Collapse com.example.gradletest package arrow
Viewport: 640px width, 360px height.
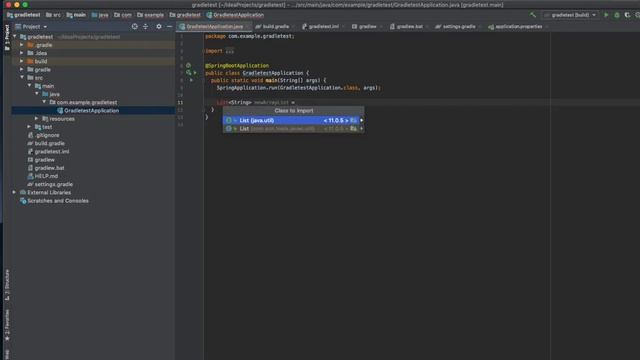pos(44,102)
